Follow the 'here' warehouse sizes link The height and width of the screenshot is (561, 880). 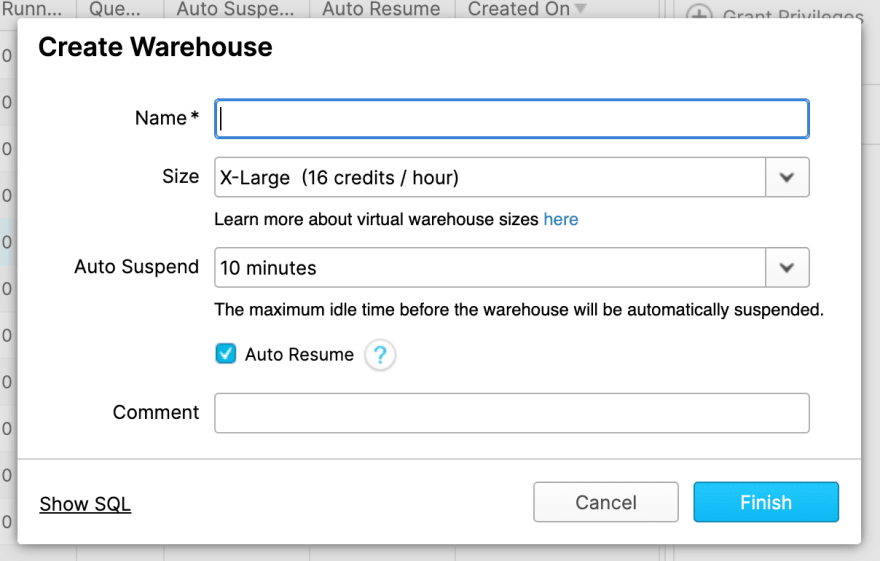(561, 219)
